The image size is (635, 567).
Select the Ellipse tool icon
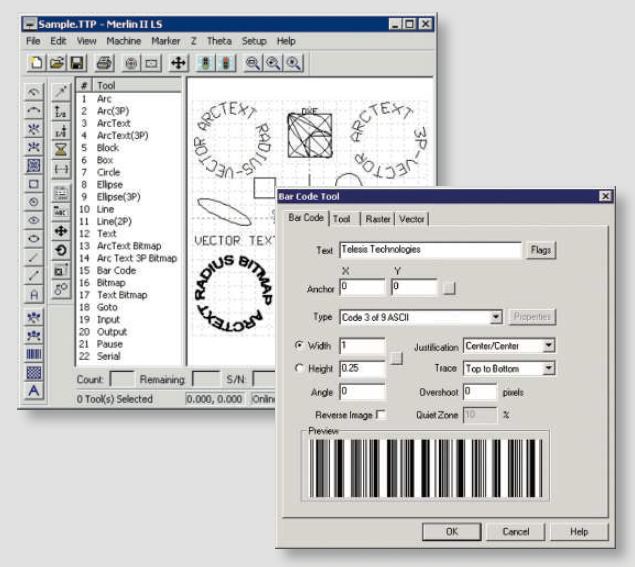point(34,220)
